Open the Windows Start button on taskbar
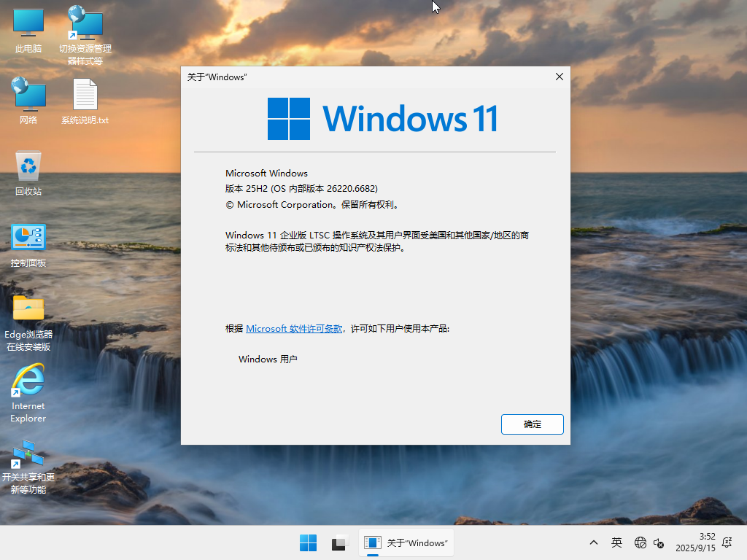 (x=309, y=542)
